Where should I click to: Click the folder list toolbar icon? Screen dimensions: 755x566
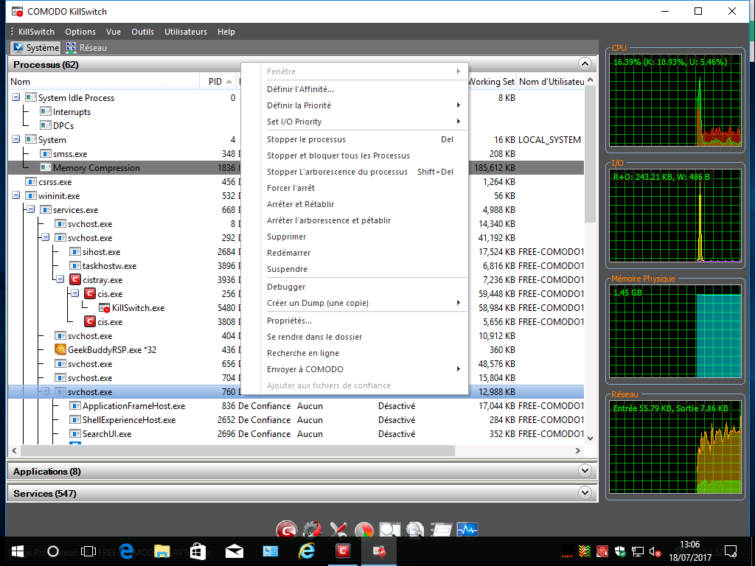pyautogui.click(x=441, y=530)
